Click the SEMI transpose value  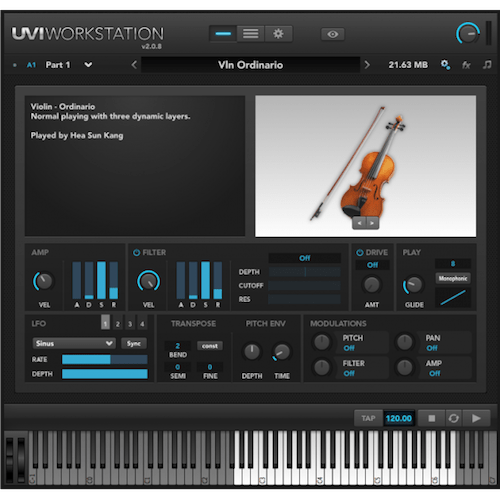click(178, 367)
